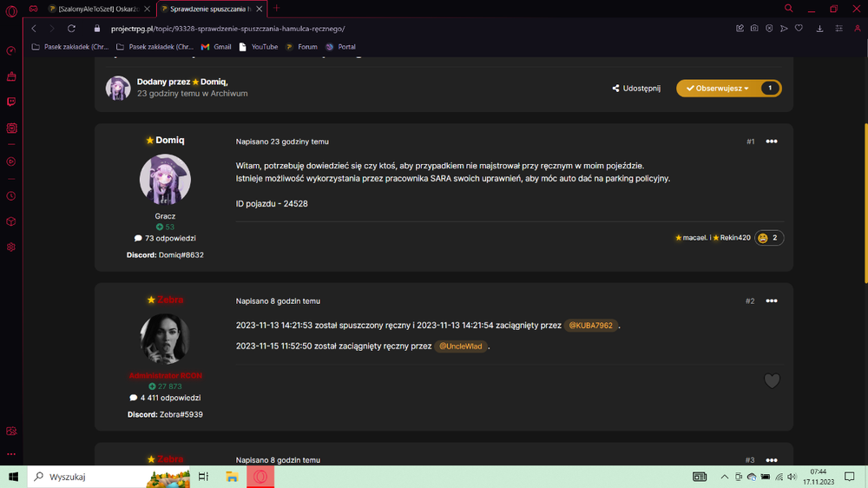868x488 pixels.
Task: Open post #2 options menu
Action: coord(771,300)
